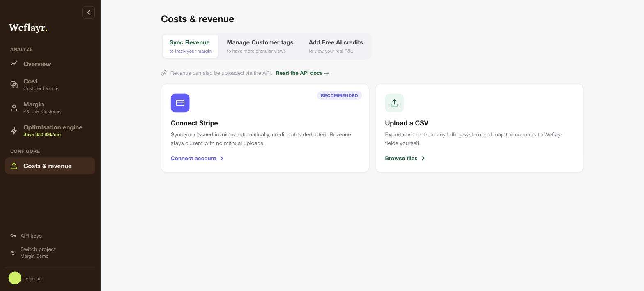The width and height of the screenshot is (644, 291).
Task: Open the Optimisation engine page
Action: [50, 130]
